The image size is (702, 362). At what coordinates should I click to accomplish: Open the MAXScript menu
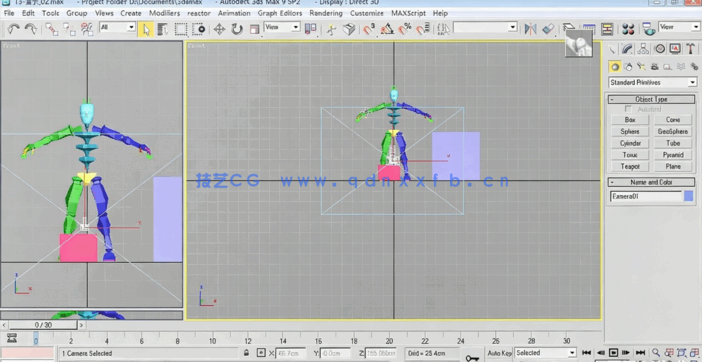point(408,13)
